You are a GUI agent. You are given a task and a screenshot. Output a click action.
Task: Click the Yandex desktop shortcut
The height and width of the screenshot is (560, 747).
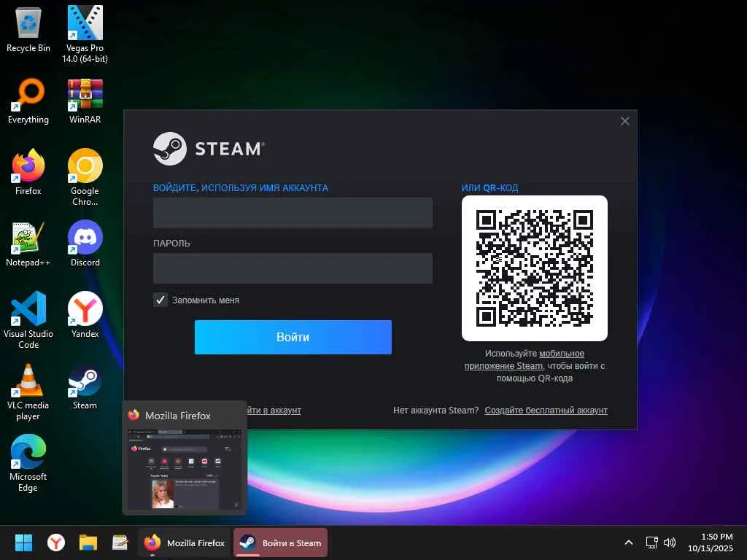click(85, 315)
